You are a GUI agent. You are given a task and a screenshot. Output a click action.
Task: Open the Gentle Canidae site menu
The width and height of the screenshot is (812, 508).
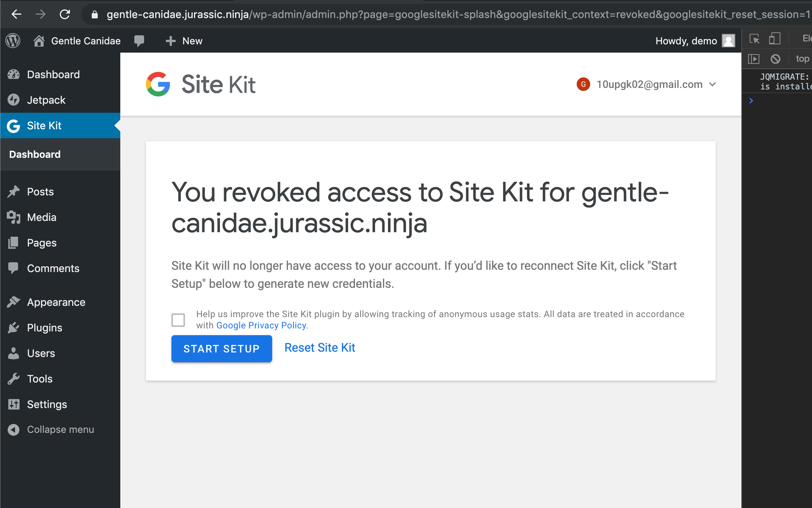pos(77,41)
